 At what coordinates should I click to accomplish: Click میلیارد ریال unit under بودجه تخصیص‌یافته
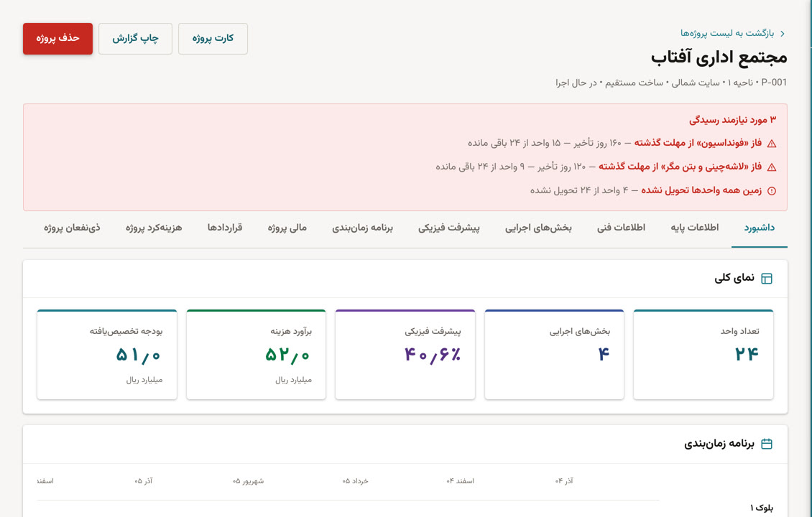pos(144,380)
